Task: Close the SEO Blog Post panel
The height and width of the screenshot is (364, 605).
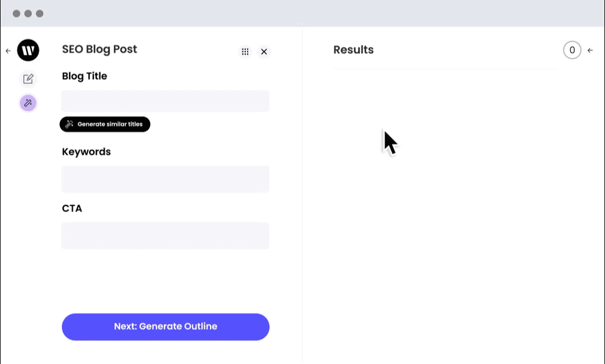Action: [264, 52]
